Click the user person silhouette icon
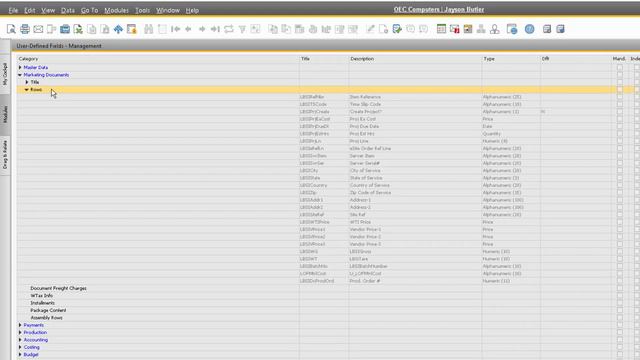Screen dimensions: 640x360 494,29
